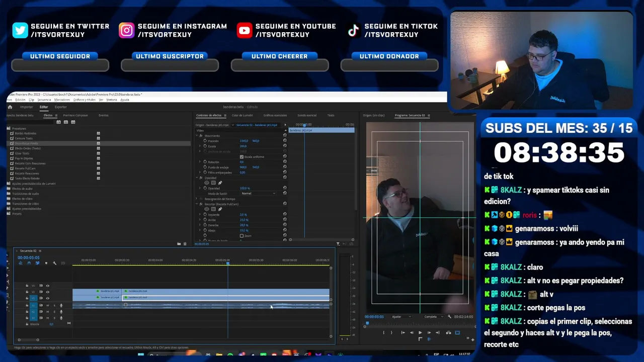This screenshot has width=644, height=362.
Task: Switch to the Exportar workspace
Action: coord(60,107)
